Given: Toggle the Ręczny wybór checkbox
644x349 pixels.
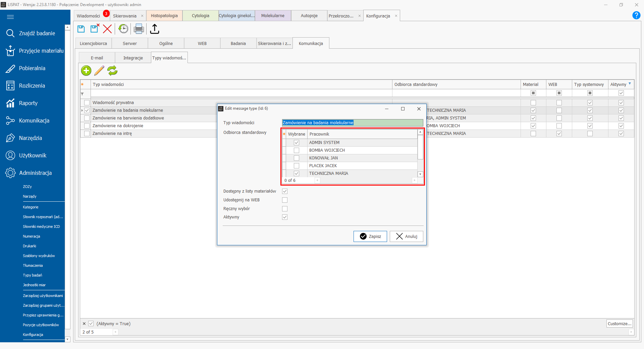Looking at the screenshot, I should click(285, 209).
